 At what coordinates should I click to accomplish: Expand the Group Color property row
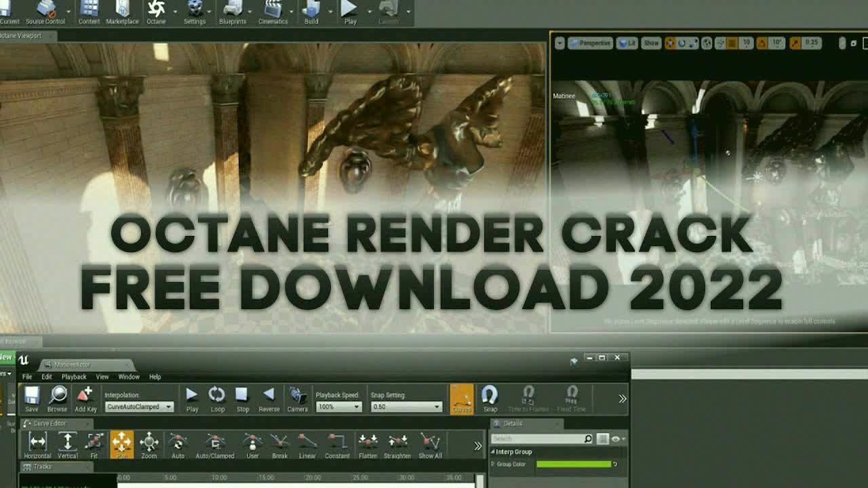tap(493, 464)
